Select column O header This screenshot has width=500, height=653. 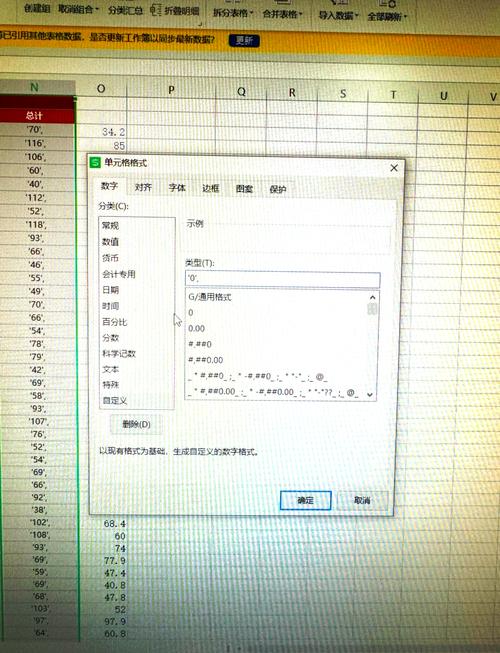point(101,89)
